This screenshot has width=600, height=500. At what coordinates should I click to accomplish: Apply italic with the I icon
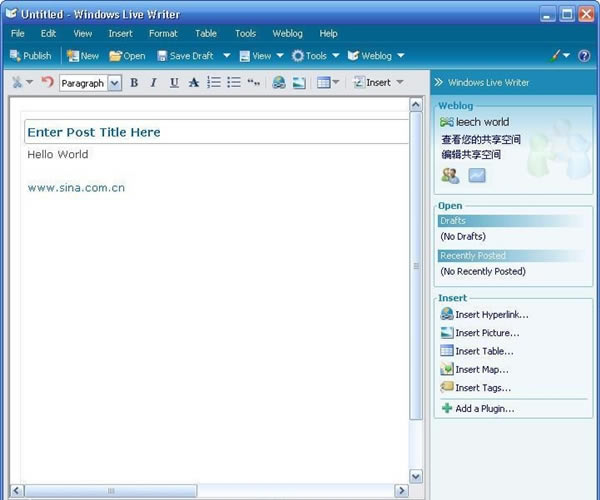point(153,83)
